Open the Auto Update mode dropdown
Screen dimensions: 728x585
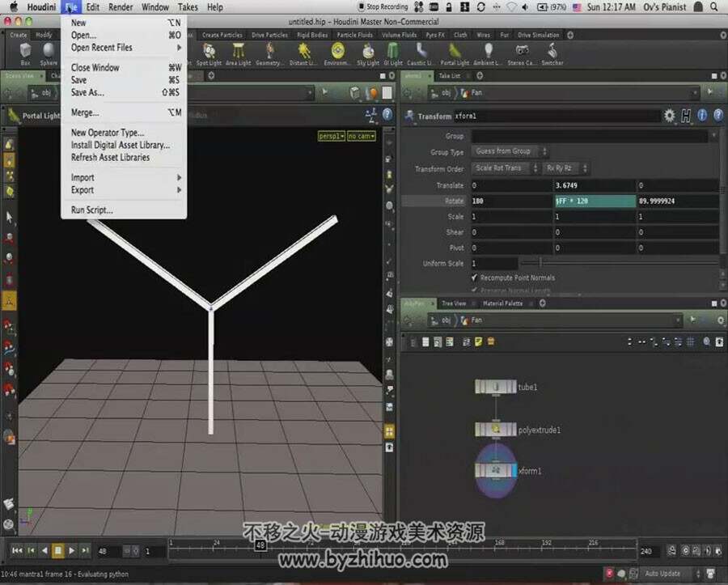[671, 574]
